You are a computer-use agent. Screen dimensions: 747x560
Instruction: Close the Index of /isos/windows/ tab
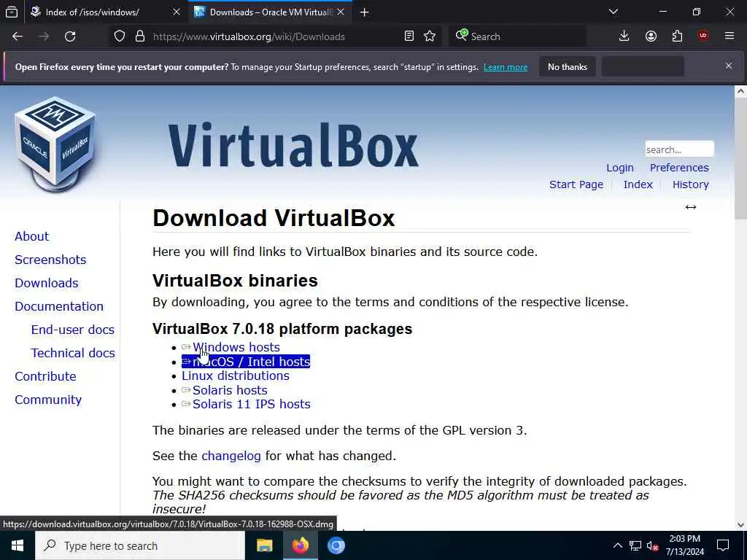coord(177,12)
